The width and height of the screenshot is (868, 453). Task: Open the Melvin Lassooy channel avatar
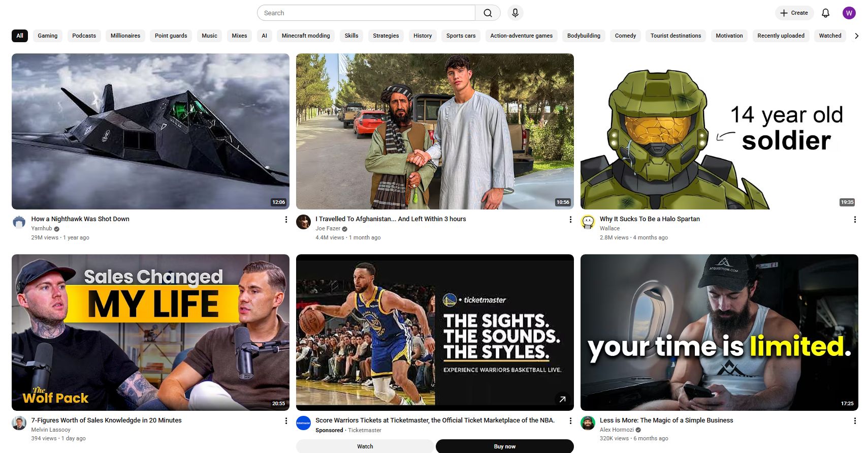19,423
